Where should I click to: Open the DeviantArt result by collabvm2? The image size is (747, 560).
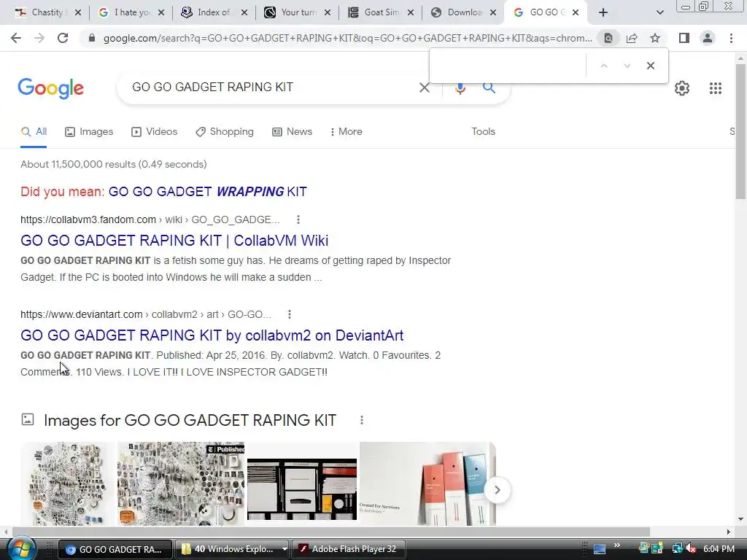click(x=212, y=335)
